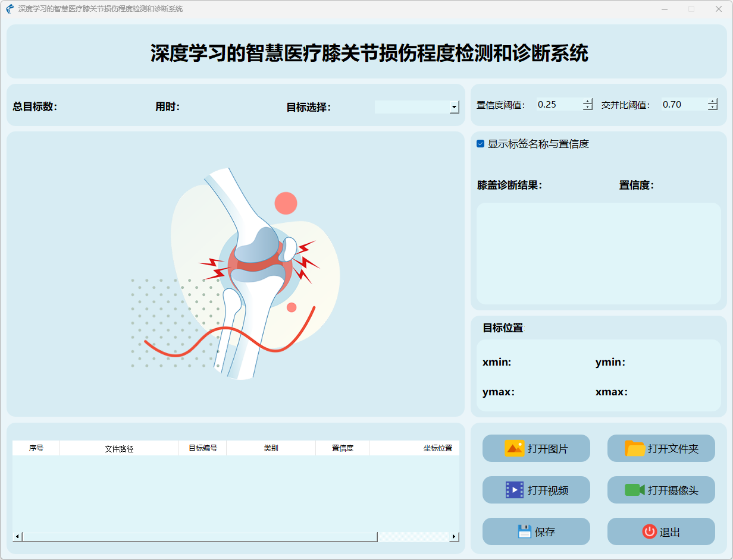This screenshot has width=733, height=560.
Task: Click the red power icon on 退出
Action: (x=649, y=531)
